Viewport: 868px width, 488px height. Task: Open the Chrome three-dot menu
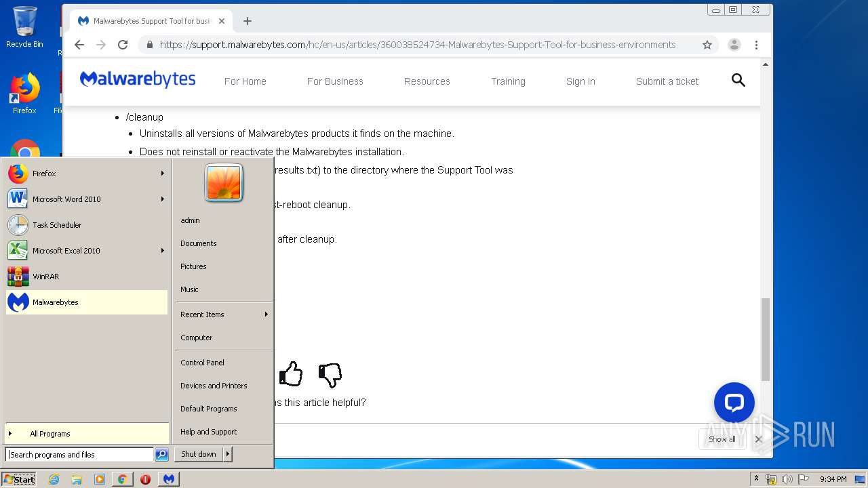tap(756, 45)
